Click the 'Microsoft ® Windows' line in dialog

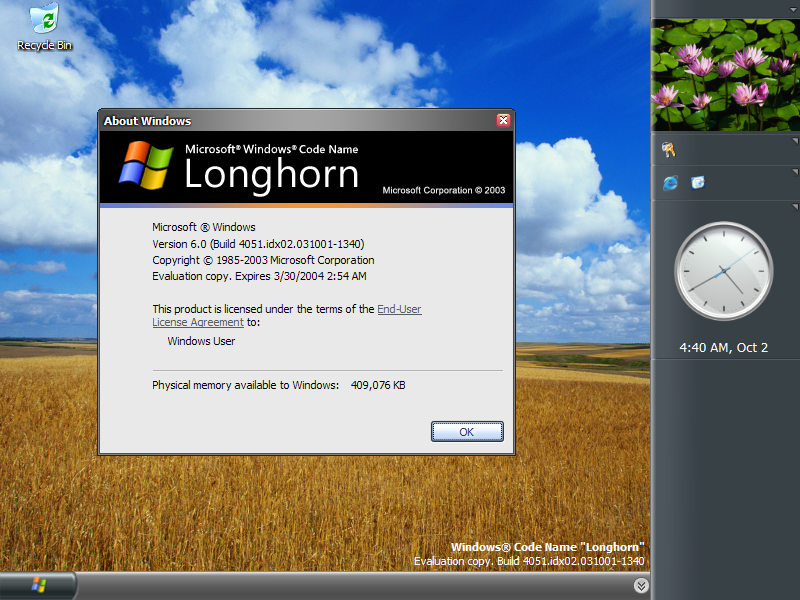point(204,227)
